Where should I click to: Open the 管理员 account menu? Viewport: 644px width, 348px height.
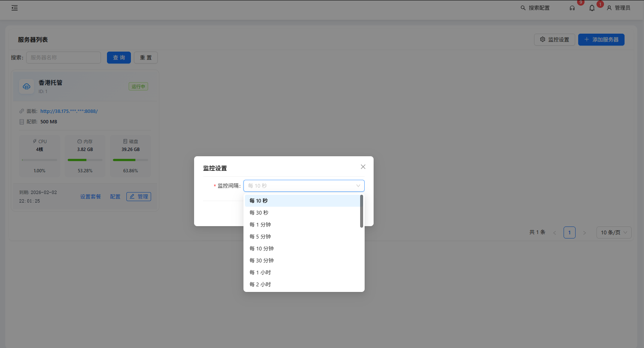622,8
